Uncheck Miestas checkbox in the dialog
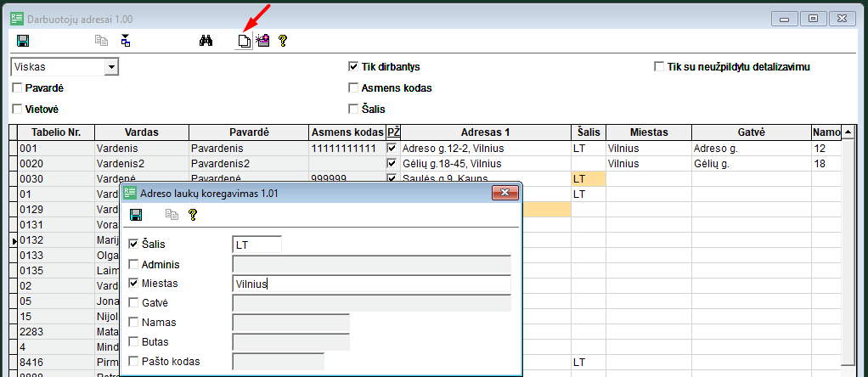 click(x=133, y=284)
